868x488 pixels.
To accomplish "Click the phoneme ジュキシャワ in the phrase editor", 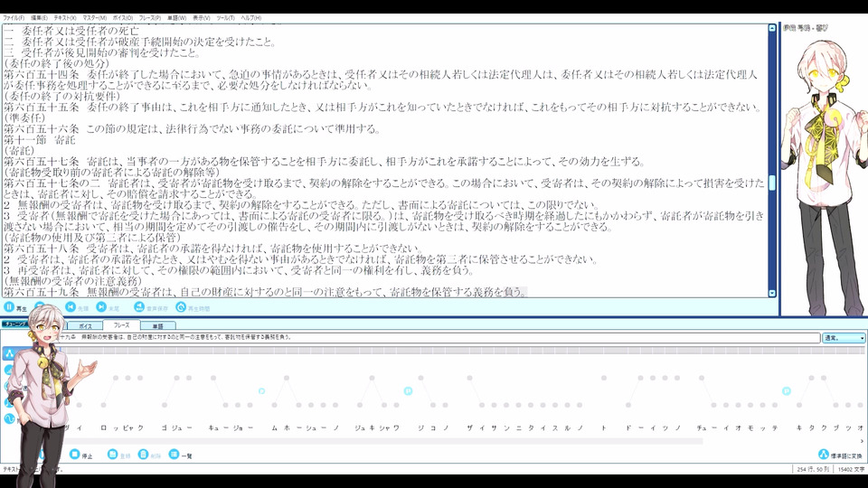I will 377,427.
